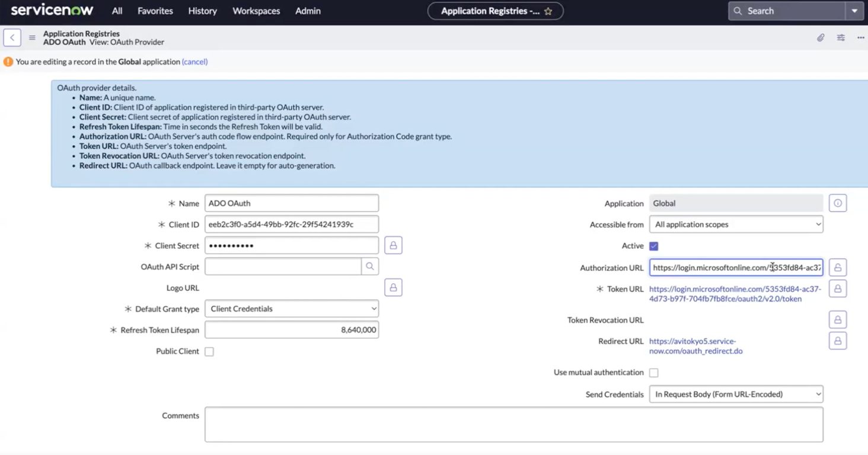Unlock the Logo URL field
The height and width of the screenshot is (455, 868).
(x=393, y=288)
